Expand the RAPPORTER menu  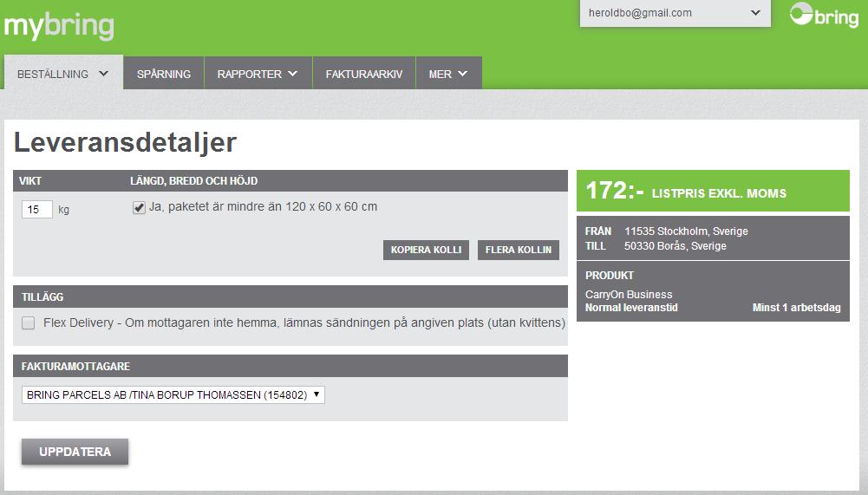[258, 74]
